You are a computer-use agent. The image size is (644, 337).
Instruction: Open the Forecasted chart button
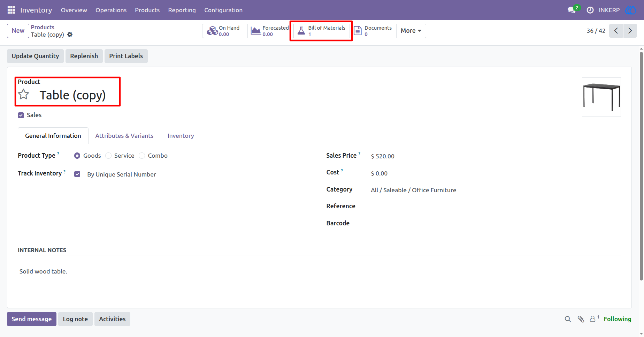coord(270,31)
